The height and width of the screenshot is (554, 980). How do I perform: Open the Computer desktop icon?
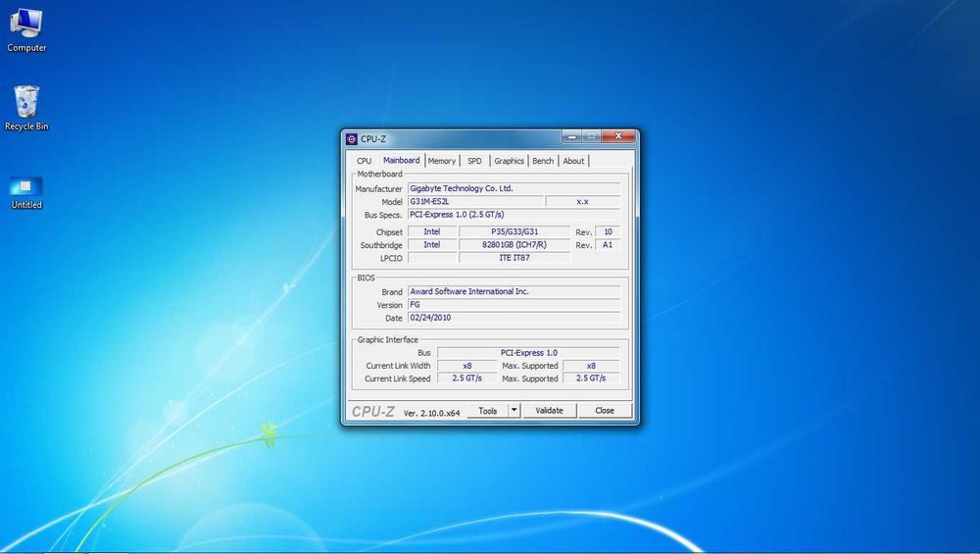point(26,30)
